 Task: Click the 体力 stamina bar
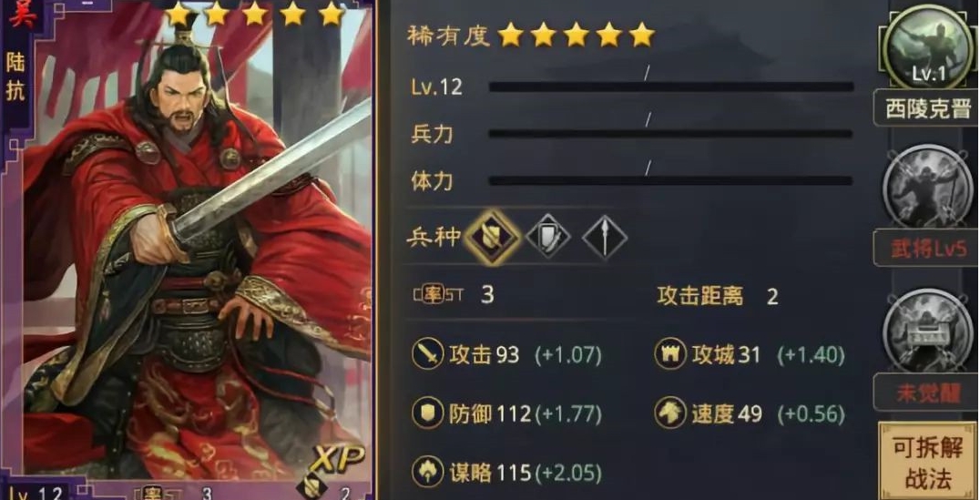coord(670,180)
